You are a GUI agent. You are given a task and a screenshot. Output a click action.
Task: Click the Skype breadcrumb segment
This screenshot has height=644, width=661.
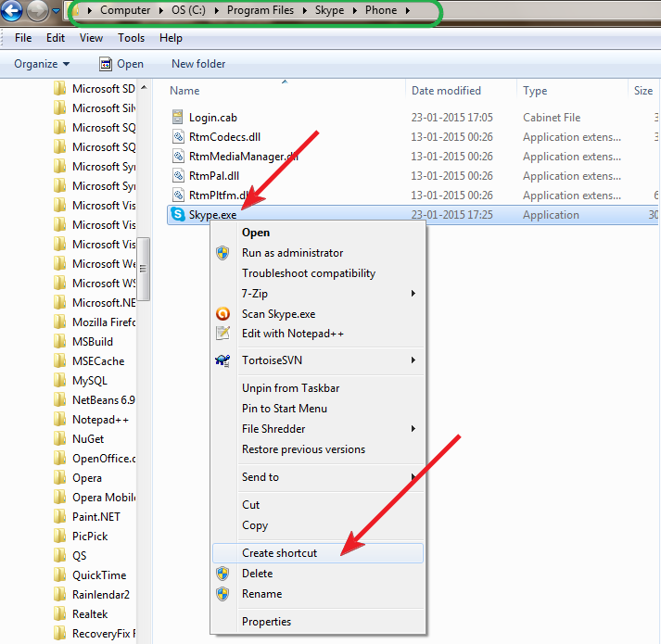329,10
